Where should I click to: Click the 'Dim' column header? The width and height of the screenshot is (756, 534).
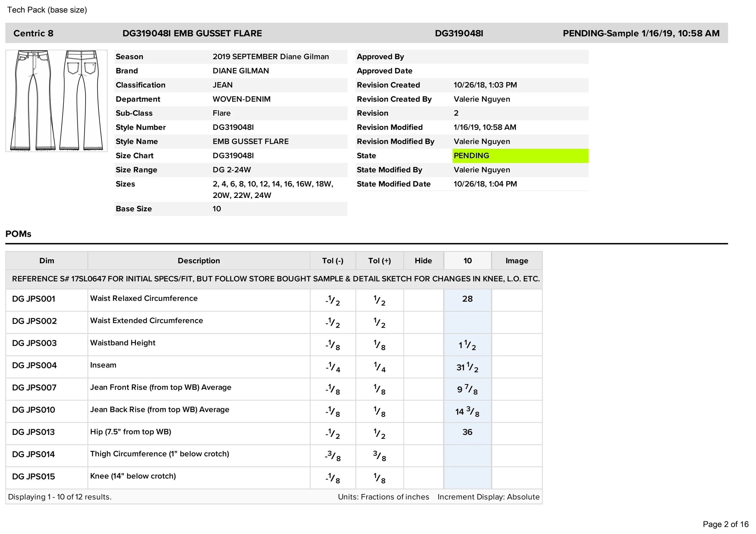(47, 261)
